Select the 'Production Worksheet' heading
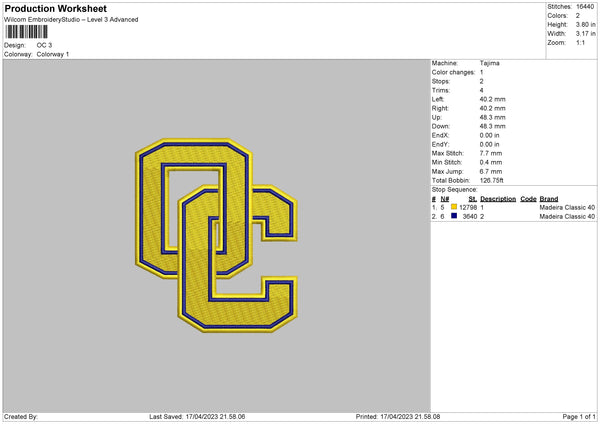This screenshot has width=600, height=424. tap(55, 9)
